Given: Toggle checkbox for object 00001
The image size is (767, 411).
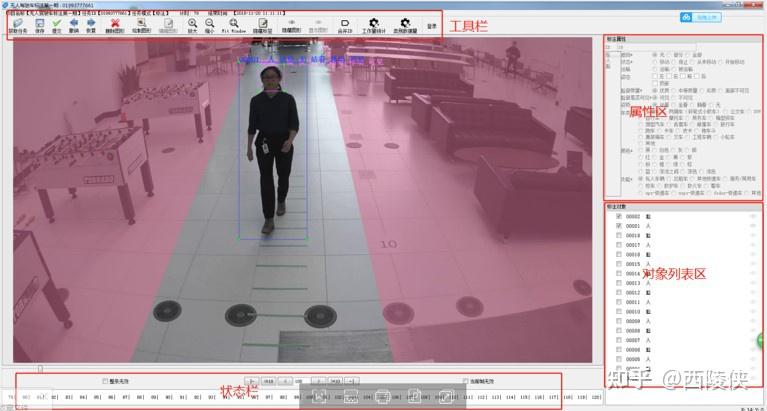Looking at the screenshot, I should pyautogui.click(x=619, y=226).
